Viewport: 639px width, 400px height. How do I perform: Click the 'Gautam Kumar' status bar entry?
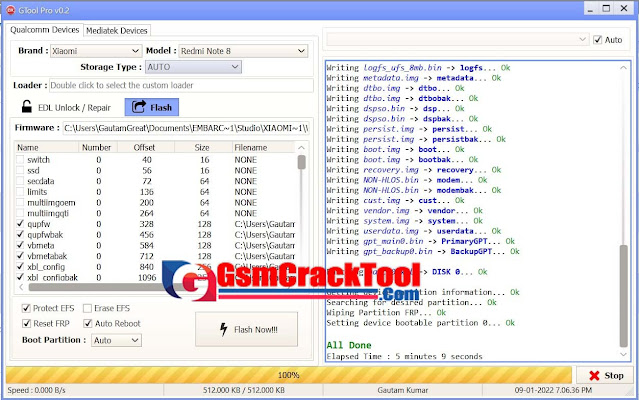click(x=403, y=390)
